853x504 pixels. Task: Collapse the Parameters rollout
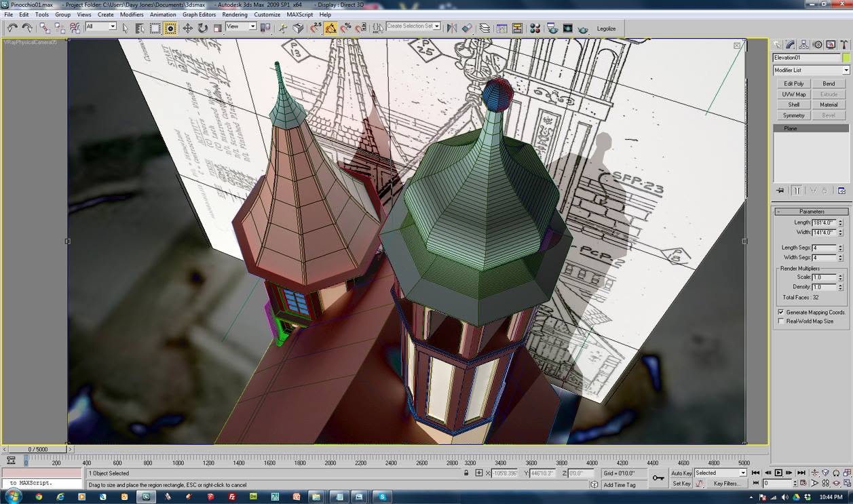[x=811, y=212]
